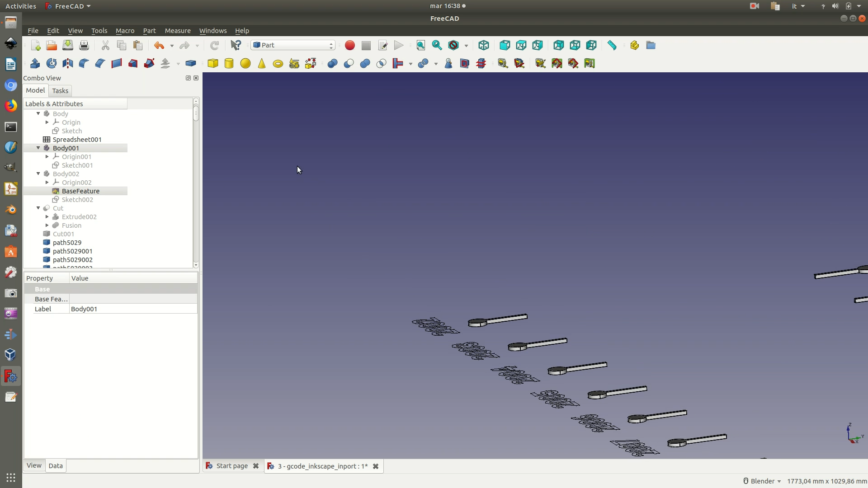Viewport: 868px width, 488px height.
Task: Select Spreadsheet001 in the tree
Action: [x=77, y=140]
